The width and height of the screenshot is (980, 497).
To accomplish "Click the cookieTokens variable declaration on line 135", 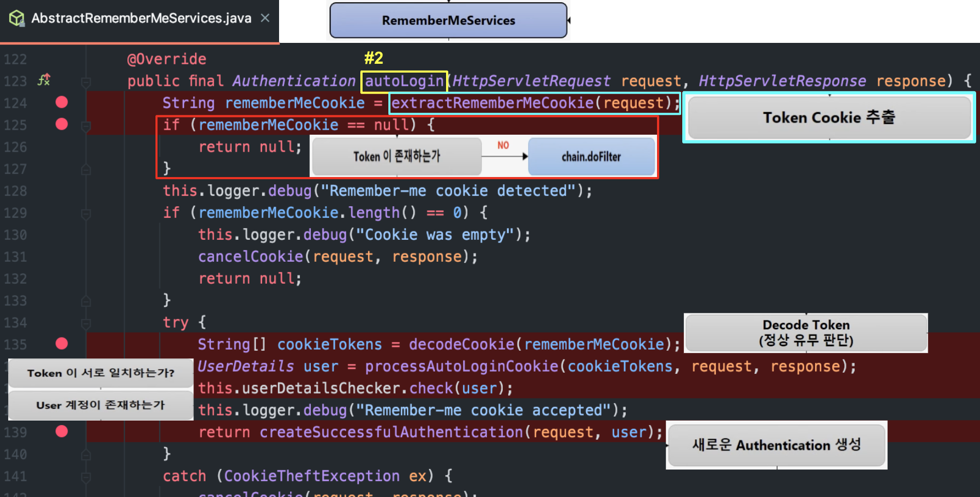I will point(330,345).
